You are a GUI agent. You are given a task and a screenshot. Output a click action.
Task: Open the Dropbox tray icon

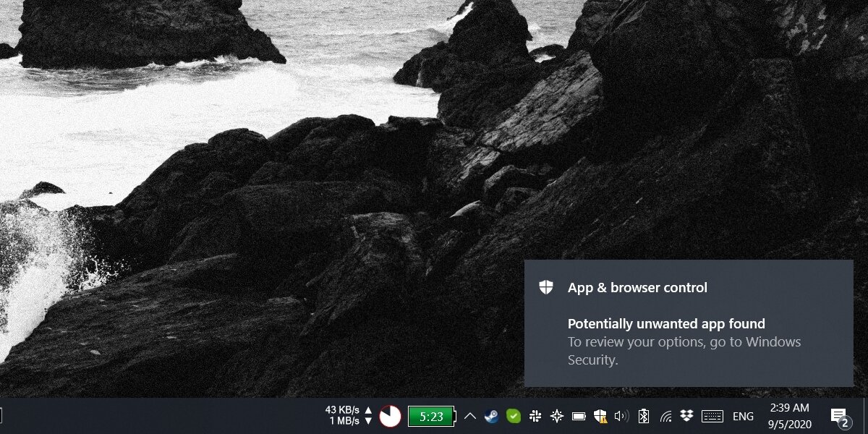[x=687, y=415]
